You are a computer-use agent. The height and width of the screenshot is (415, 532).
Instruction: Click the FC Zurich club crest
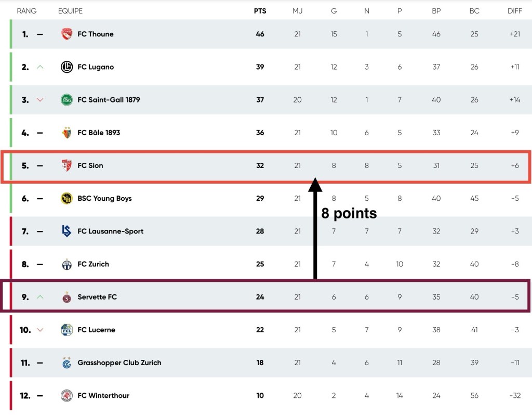click(66, 264)
